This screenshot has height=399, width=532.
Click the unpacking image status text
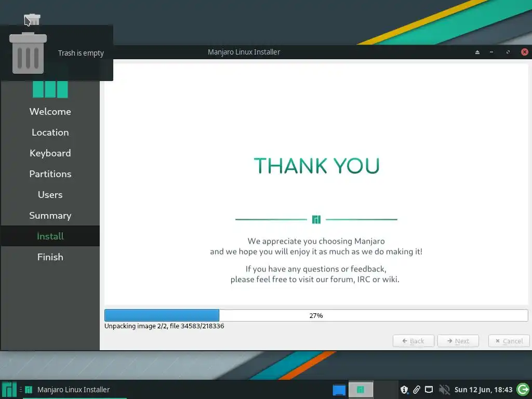click(x=164, y=326)
